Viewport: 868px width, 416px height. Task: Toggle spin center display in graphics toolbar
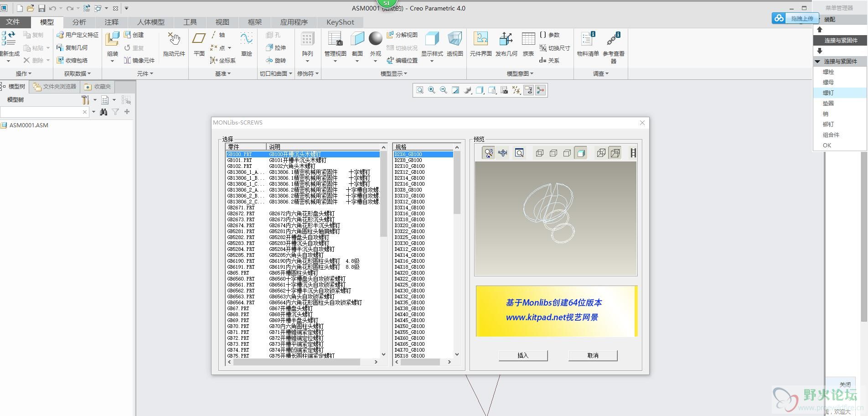tap(540, 90)
